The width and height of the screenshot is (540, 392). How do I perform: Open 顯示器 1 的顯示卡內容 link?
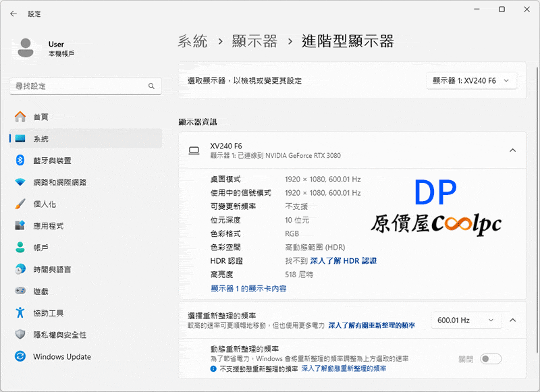[x=248, y=288]
